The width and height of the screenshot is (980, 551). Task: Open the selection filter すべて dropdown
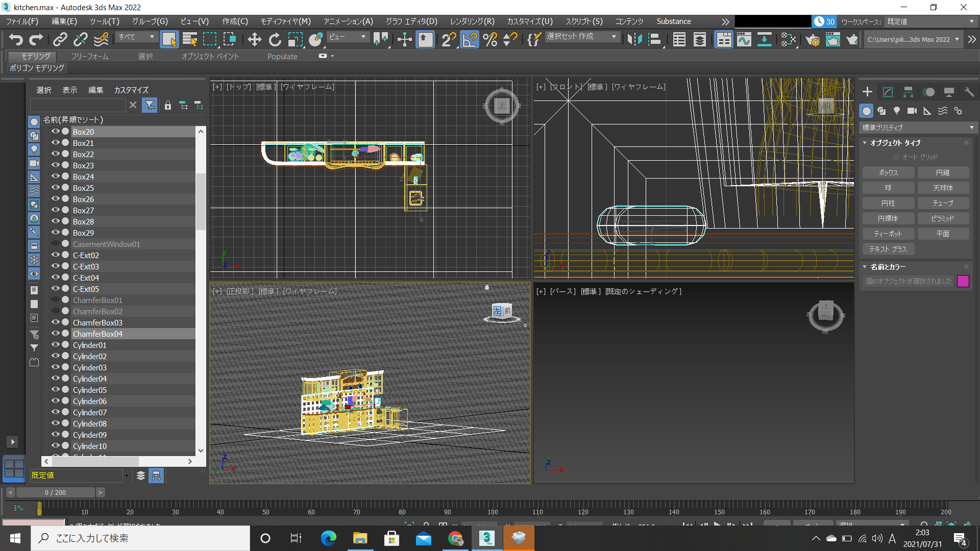[x=136, y=37]
